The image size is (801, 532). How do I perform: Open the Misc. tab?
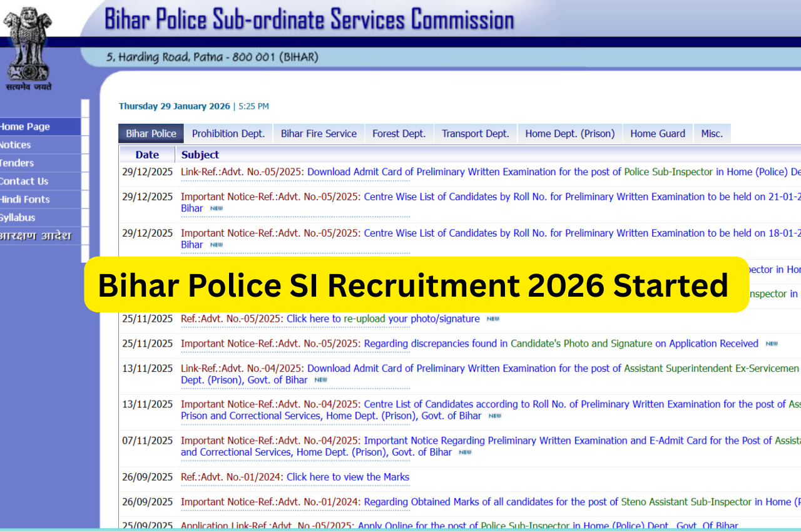(x=712, y=133)
